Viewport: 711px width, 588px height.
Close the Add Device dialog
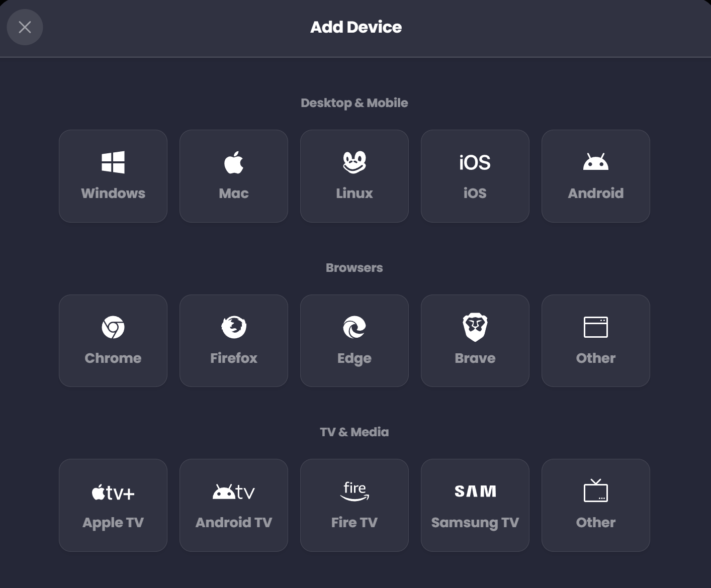[25, 27]
